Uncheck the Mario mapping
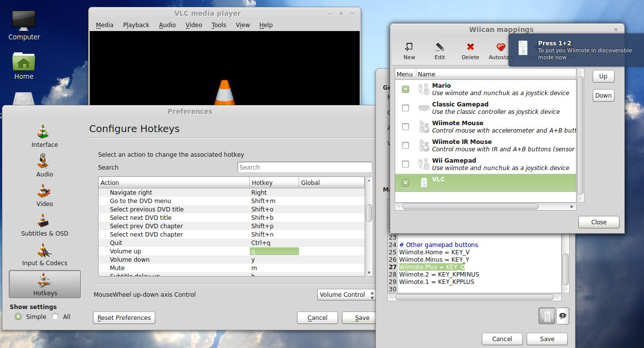 coord(405,89)
